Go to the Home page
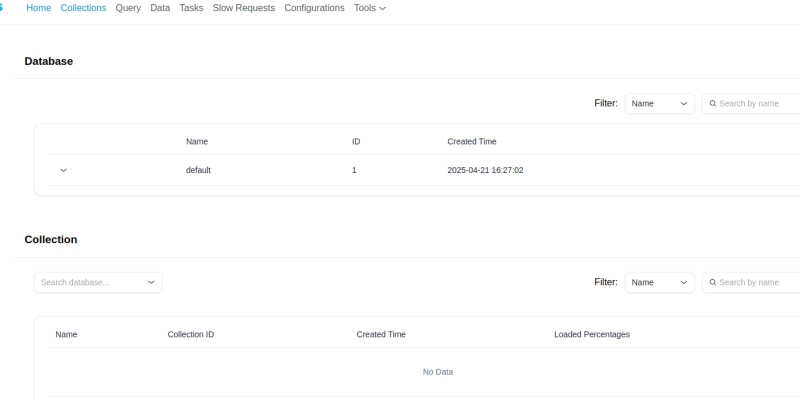The image size is (800, 401). 38,8
